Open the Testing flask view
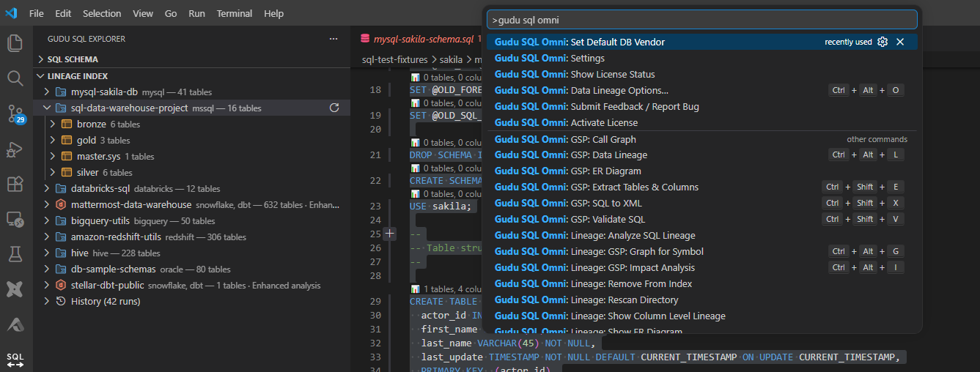This screenshot has width=980, height=372. [15, 254]
